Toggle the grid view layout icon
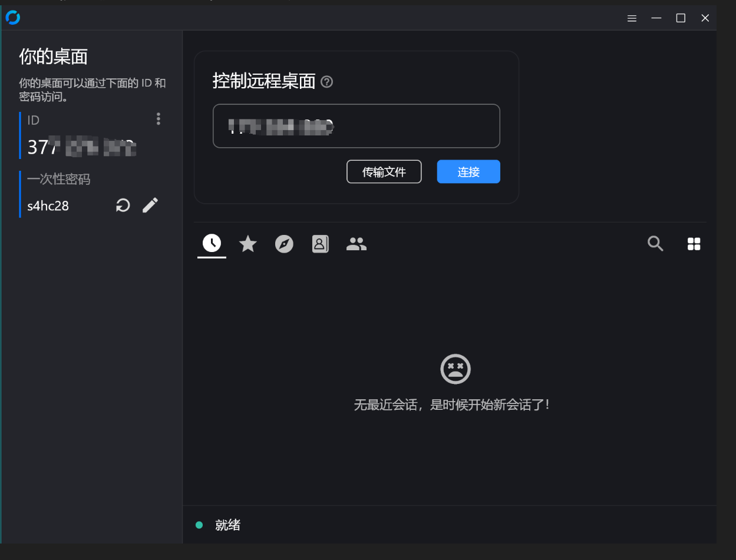The height and width of the screenshot is (560, 736). pyautogui.click(x=694, y=244)
